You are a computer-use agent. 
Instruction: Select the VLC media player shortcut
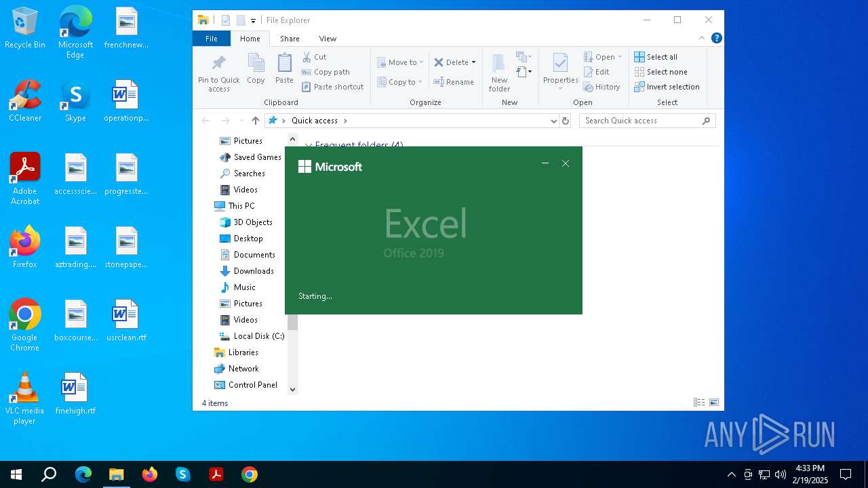point(25,399)
